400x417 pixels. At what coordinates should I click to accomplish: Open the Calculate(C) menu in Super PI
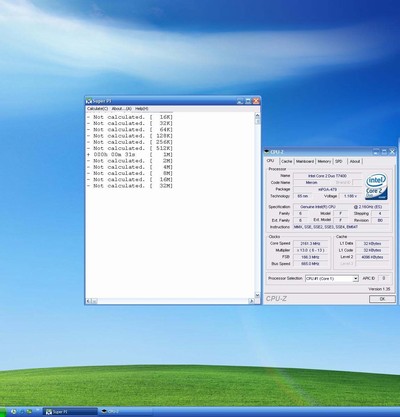[97, 109]
